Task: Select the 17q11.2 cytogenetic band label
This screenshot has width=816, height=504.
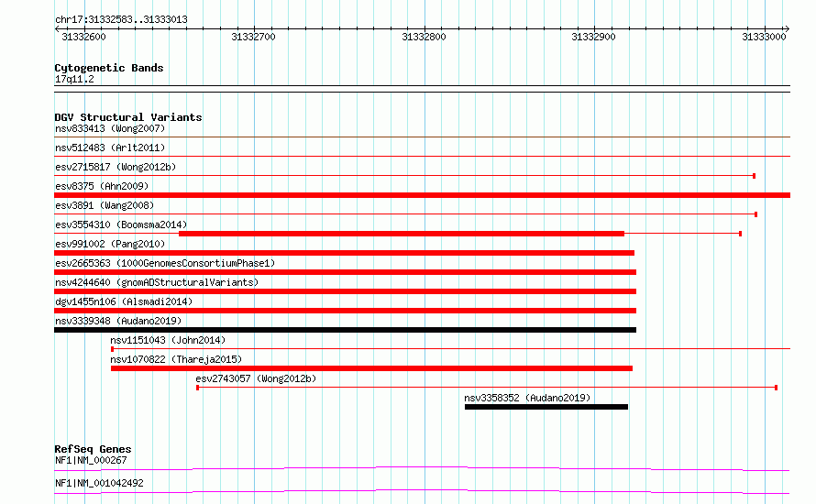Action: pos(74,79)
